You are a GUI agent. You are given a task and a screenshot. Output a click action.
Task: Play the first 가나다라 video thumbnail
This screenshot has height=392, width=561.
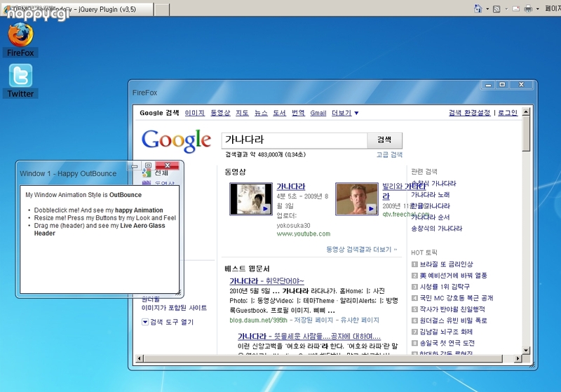click(x=251, y=199)
